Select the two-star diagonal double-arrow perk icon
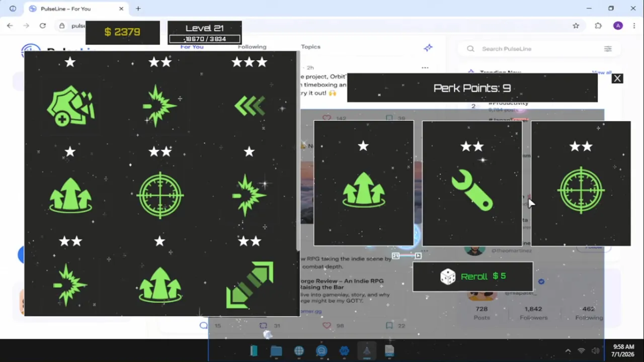644x362 pixels. pyautogui.click(x=250, y=285)
